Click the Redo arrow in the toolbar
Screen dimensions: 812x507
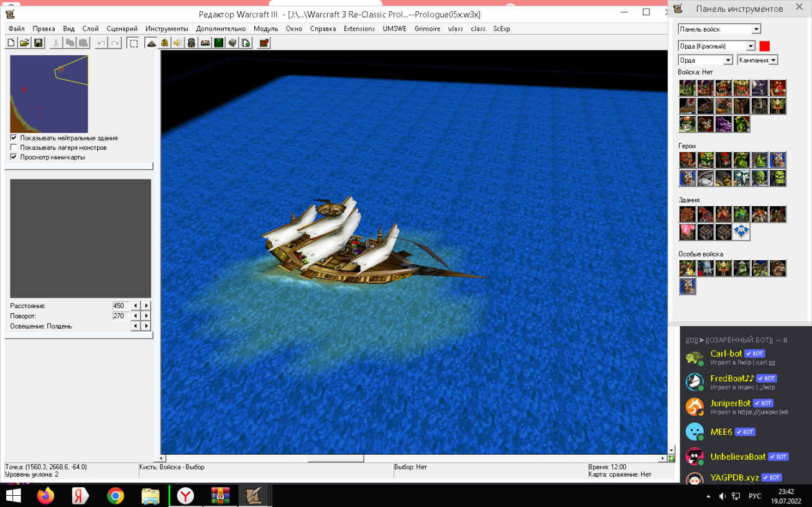[115, 43]
